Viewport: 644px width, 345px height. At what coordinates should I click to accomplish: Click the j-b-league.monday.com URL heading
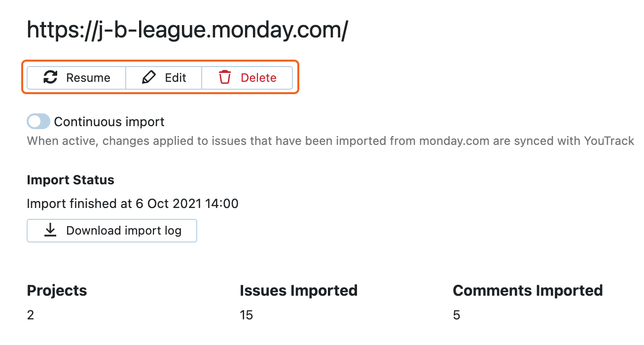(187, 31)
